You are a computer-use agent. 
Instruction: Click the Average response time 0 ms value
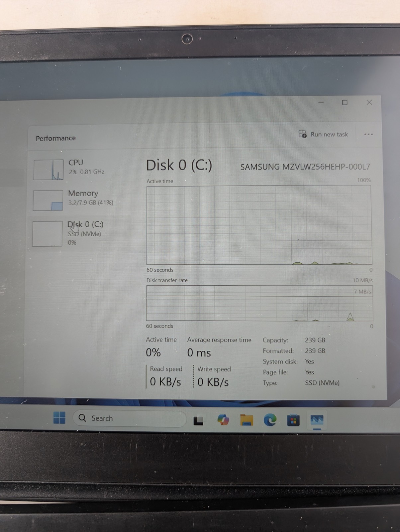pos(199,353)
